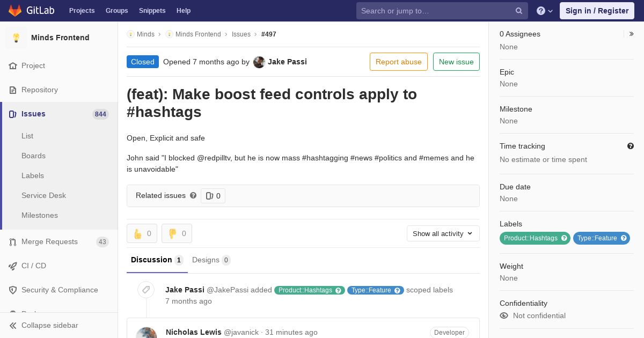This screenshot has width=644, height=338.
Task: Open the Related issues help icon
Action: (x=193, y=195)
